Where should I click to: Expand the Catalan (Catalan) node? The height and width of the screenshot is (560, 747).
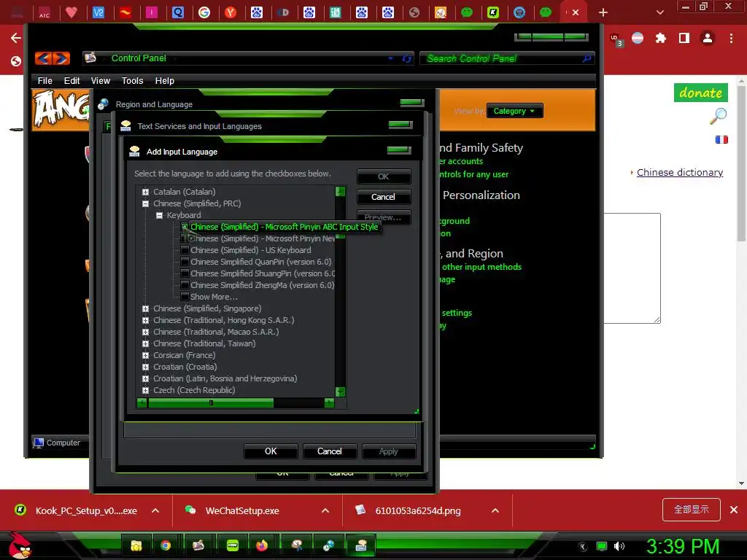145,192
